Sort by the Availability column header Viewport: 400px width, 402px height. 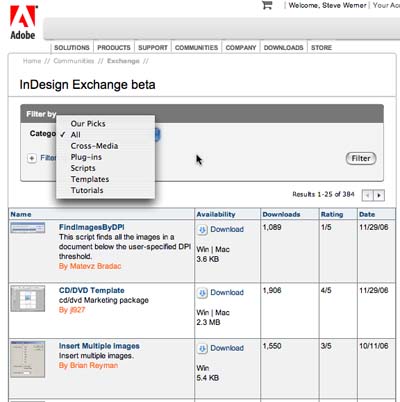coord(216,214)
